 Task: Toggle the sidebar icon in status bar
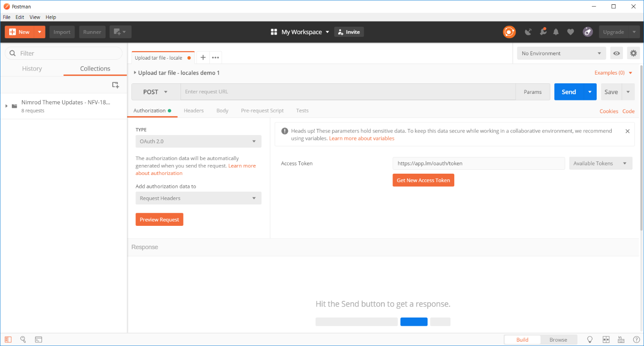8,339
